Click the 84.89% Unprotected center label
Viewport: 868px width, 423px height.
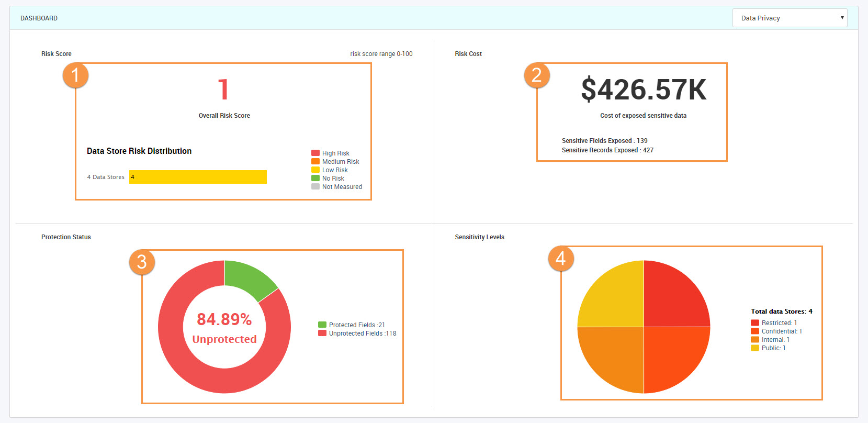[224, 328]
